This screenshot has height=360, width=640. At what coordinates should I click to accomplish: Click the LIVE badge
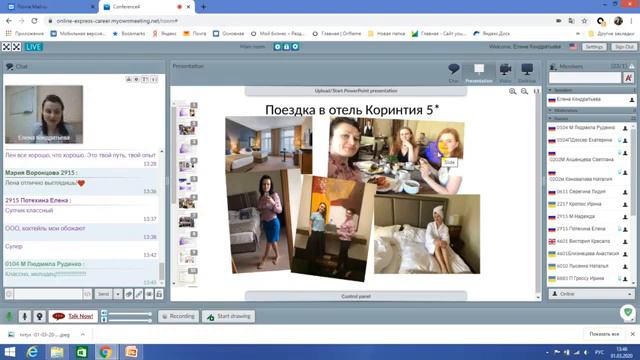click(33, 47)
